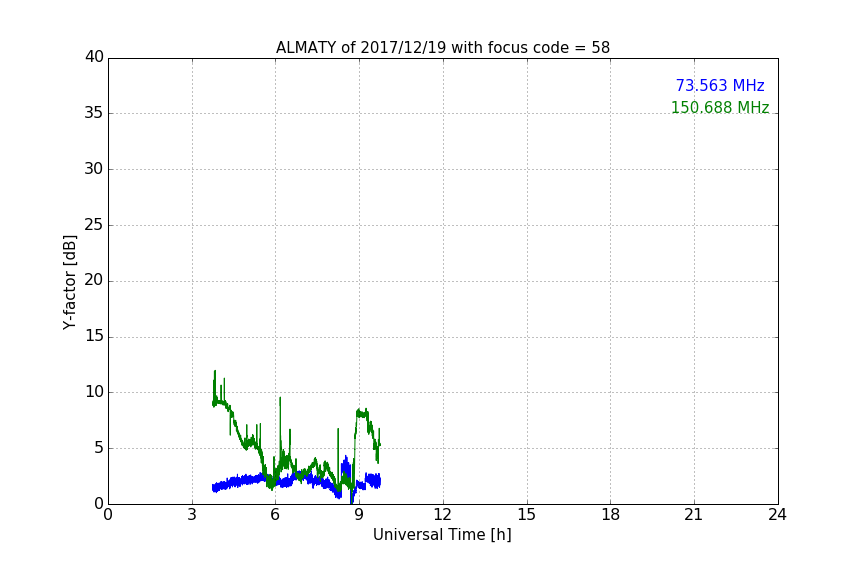Viewport: 864px width, 576px height.
Task: Click the x-axis tick label 24
Action: coord(777,515)
